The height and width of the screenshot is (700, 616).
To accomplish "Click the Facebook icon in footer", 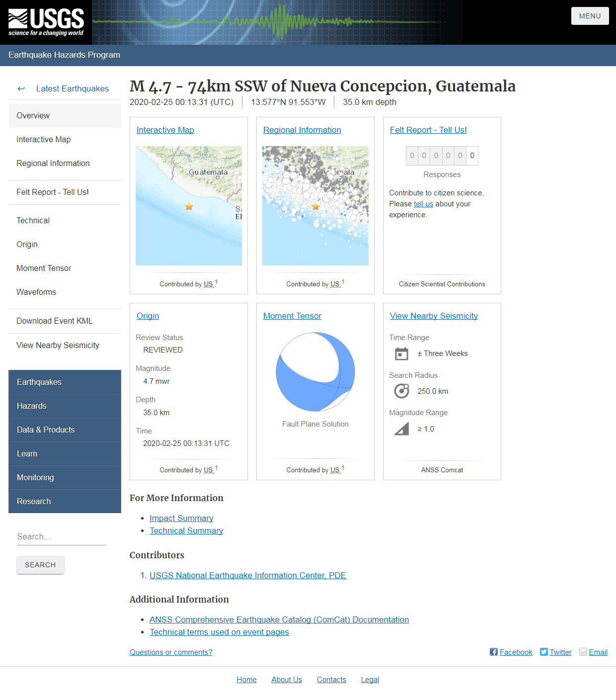I will coord(494,652).
